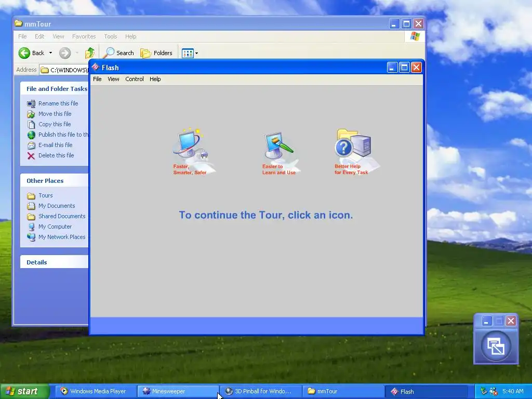Open Shared Documents in Other Places

pos(62,216)
